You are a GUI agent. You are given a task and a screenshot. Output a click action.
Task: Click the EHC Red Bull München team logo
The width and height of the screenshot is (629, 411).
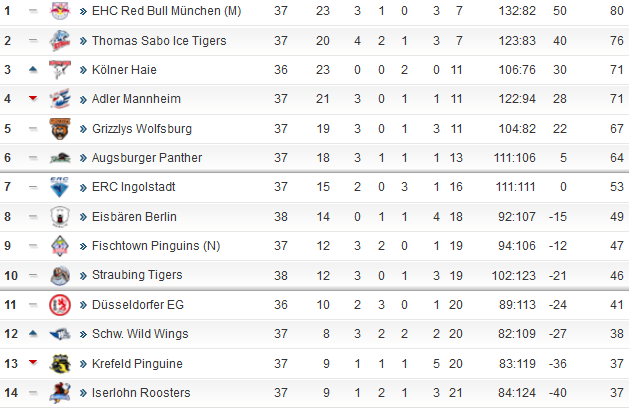pyautogui.click(x=60, y=10)
